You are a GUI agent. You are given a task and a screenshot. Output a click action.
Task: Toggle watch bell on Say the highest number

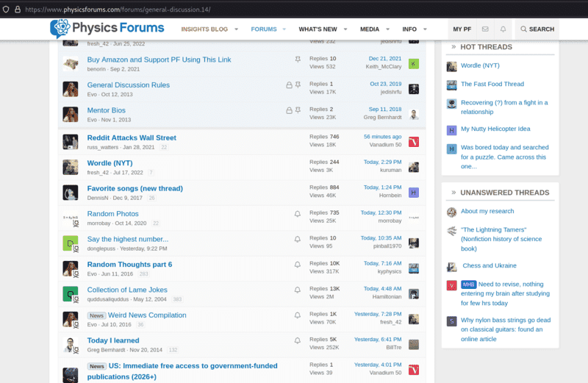point(298,239)
